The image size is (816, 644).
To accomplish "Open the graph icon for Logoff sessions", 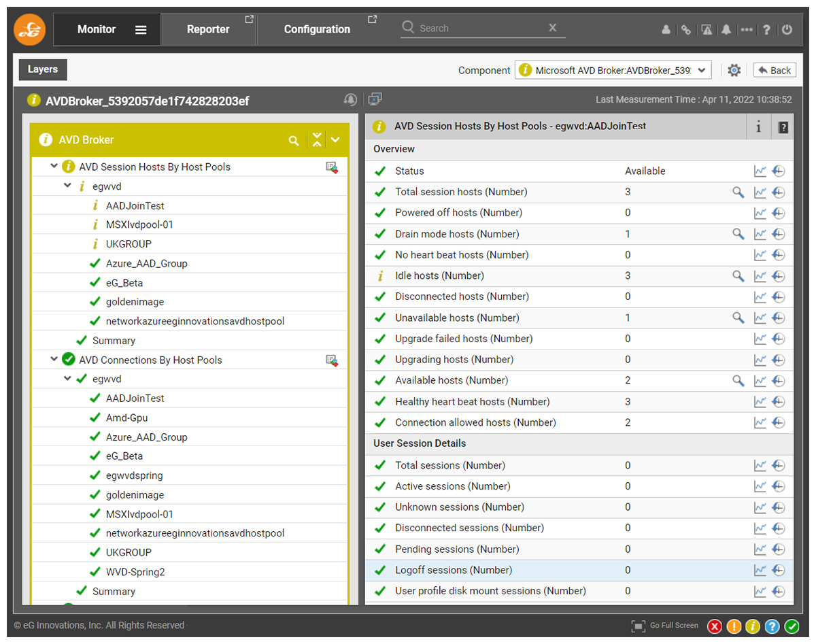I will (760, 571).
